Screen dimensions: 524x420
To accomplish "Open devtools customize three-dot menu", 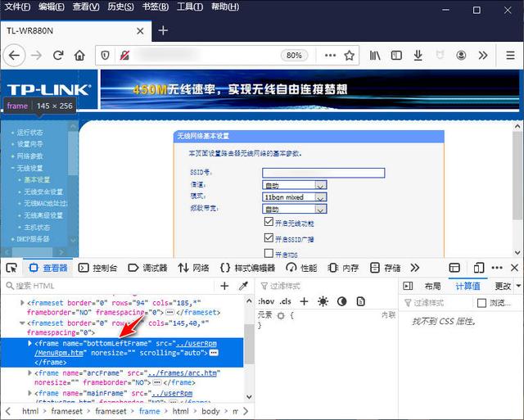I will [x=497, y=268].
